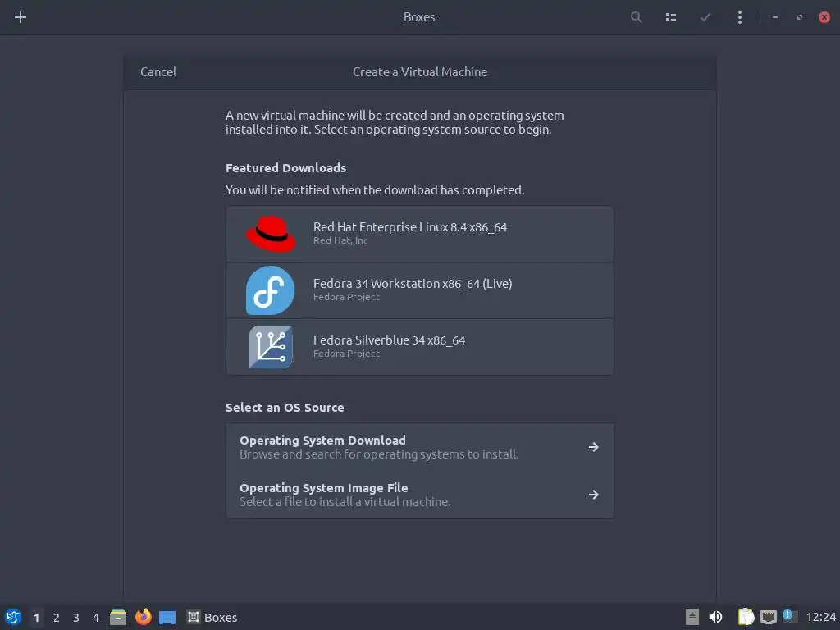This screenshot has height=630, width=840.
Task: Open the application menu launcher in taskbar
Action: pyautogui.click(x=13, y=617)
